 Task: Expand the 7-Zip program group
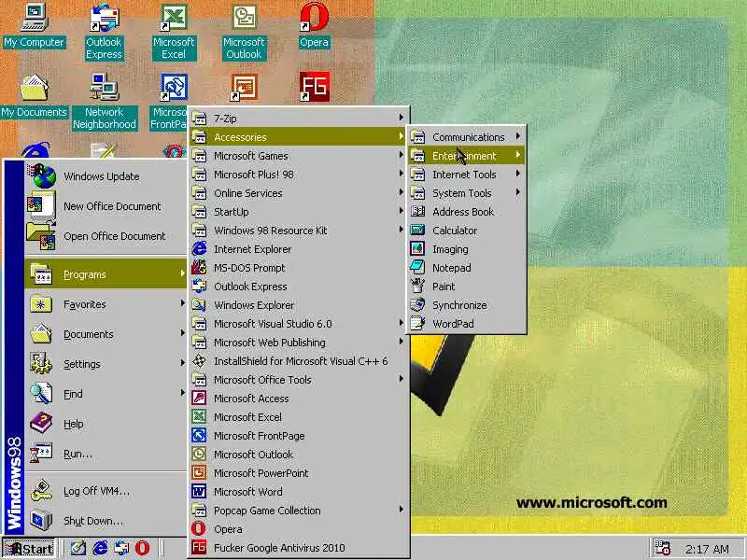point(298,119)
